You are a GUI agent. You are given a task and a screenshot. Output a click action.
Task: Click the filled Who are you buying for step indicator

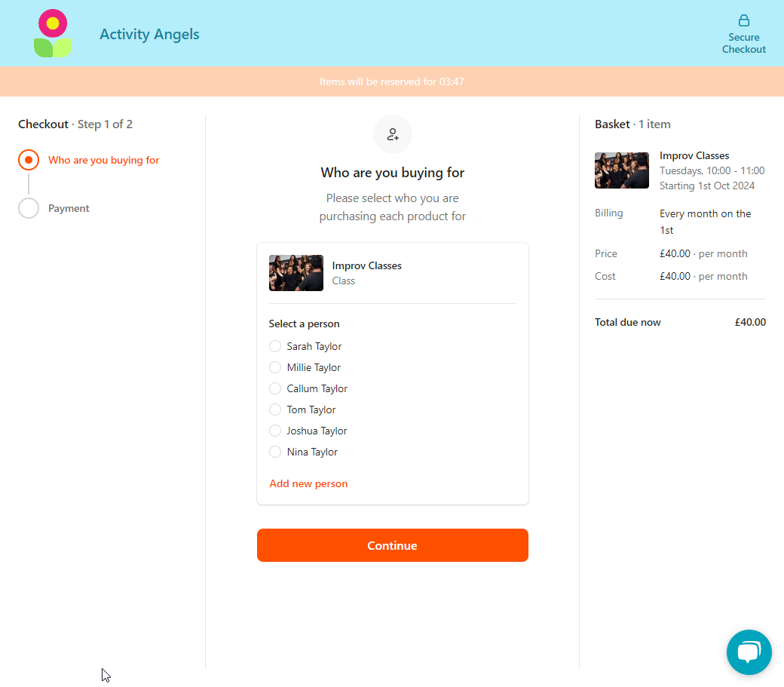pos(28,160)
